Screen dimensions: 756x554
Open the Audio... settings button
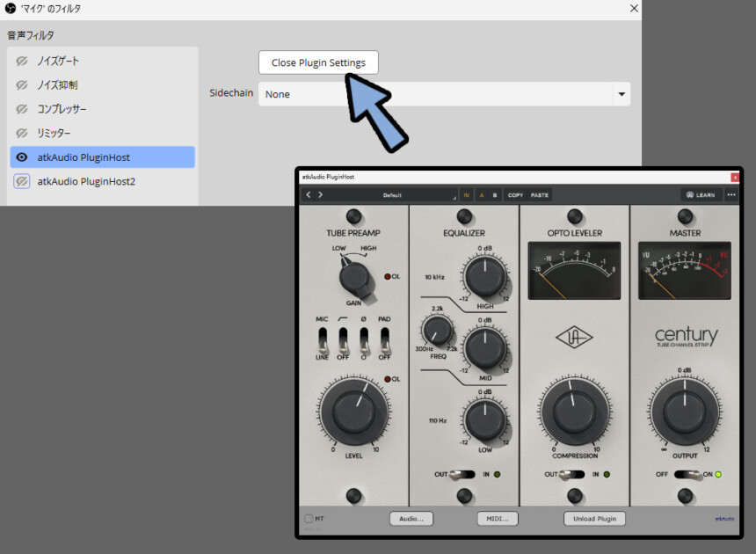411,519
